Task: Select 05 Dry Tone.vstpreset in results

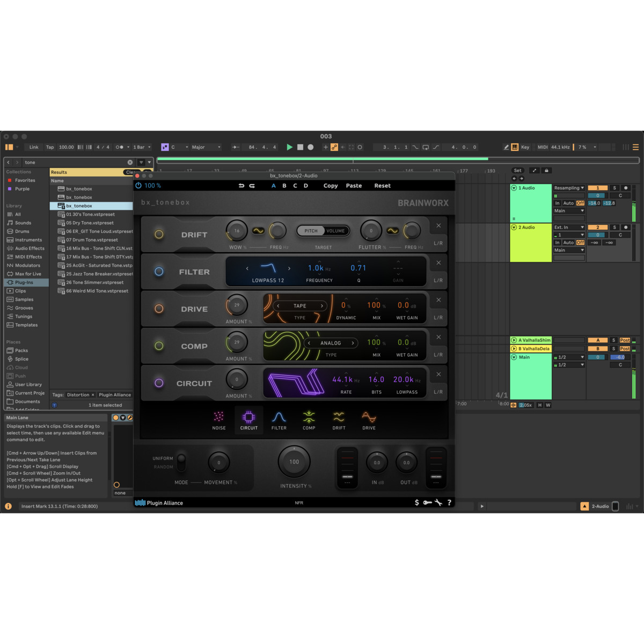Action: click(x=91, y=223)
